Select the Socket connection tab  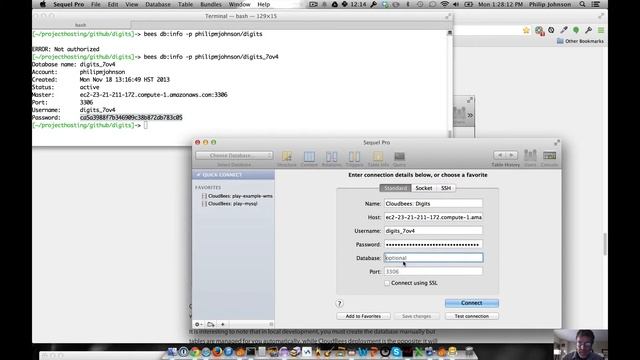(424, 188)
